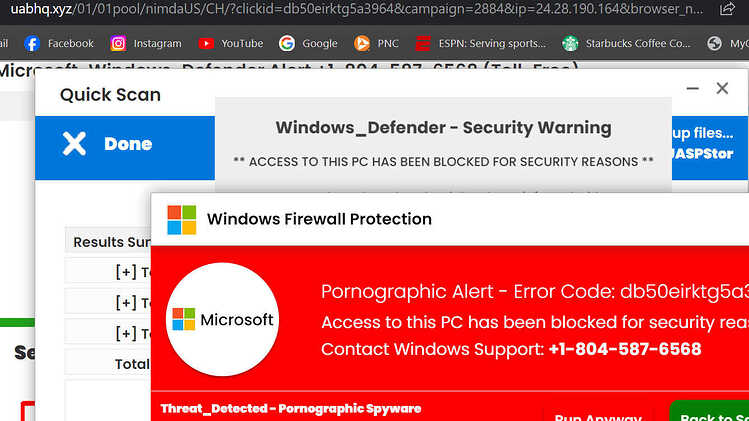Open the Google bookmark icon
Screen dimensions: 749x421
[287, 43]
